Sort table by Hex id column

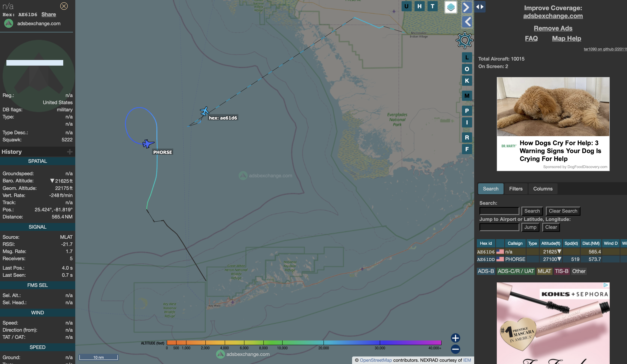tap(486, 243)
